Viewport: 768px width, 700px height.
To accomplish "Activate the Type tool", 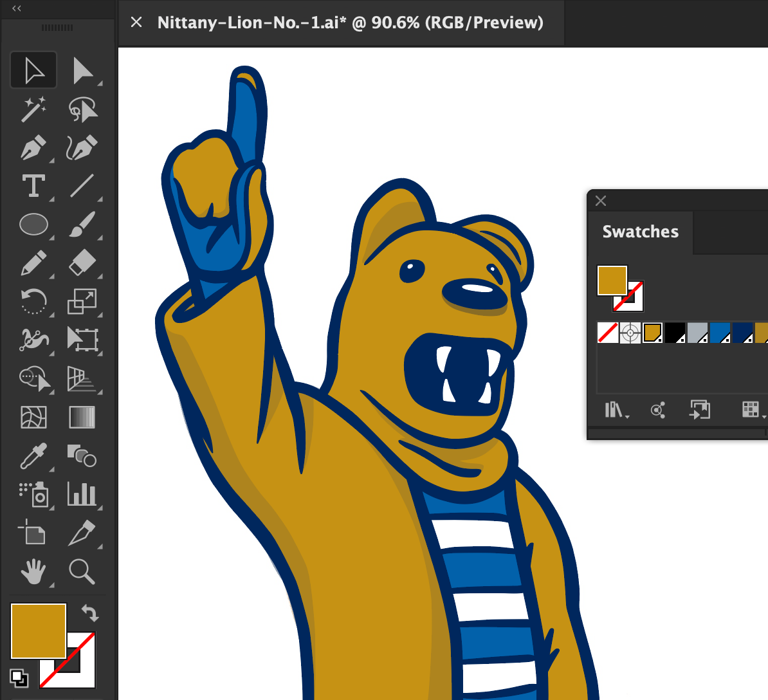I will point(33,186).
